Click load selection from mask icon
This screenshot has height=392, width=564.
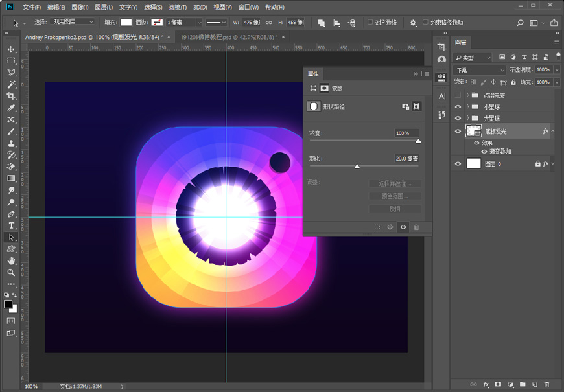(x=377, y=227)
